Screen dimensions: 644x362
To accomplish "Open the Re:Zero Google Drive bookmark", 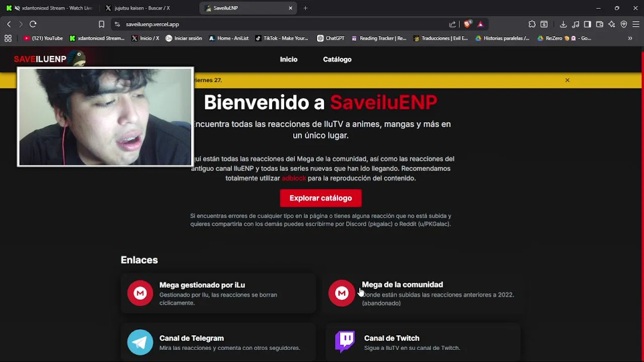I will pos(564,38).
